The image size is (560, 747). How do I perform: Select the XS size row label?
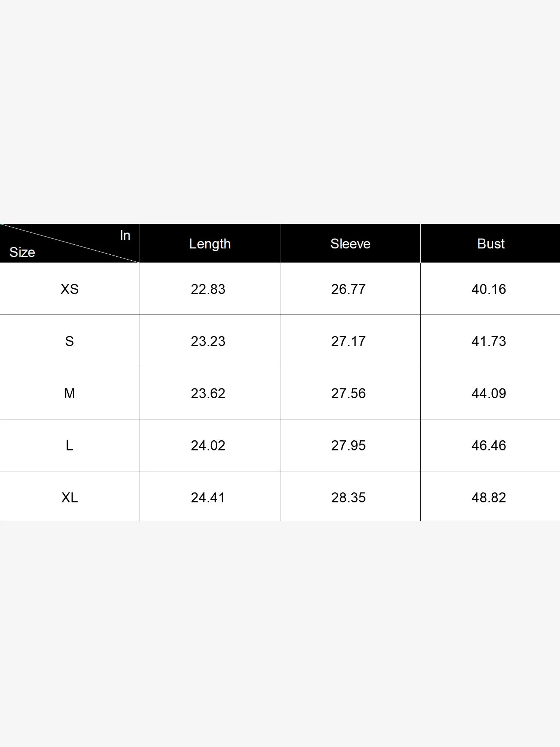(69, 289)
